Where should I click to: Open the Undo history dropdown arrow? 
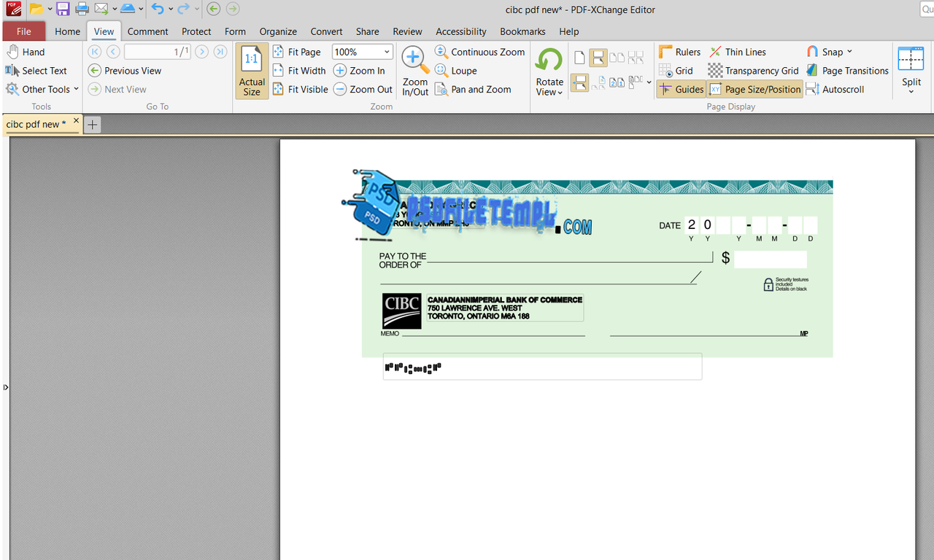[x=170, y=9]
